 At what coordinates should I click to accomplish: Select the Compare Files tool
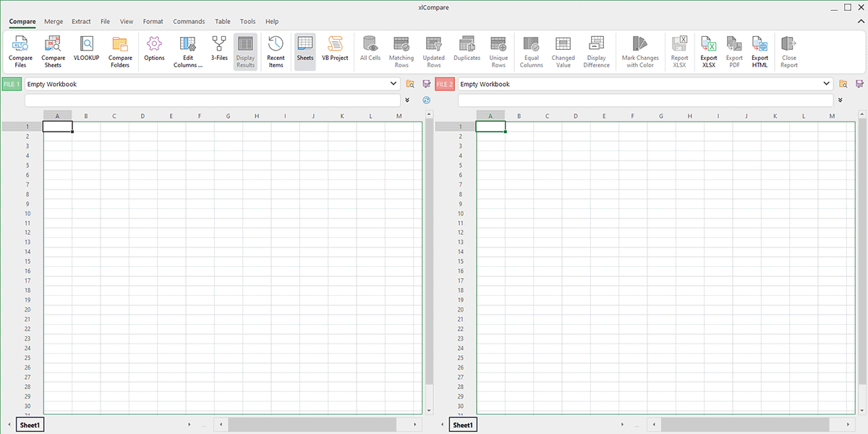pos(20,51)
